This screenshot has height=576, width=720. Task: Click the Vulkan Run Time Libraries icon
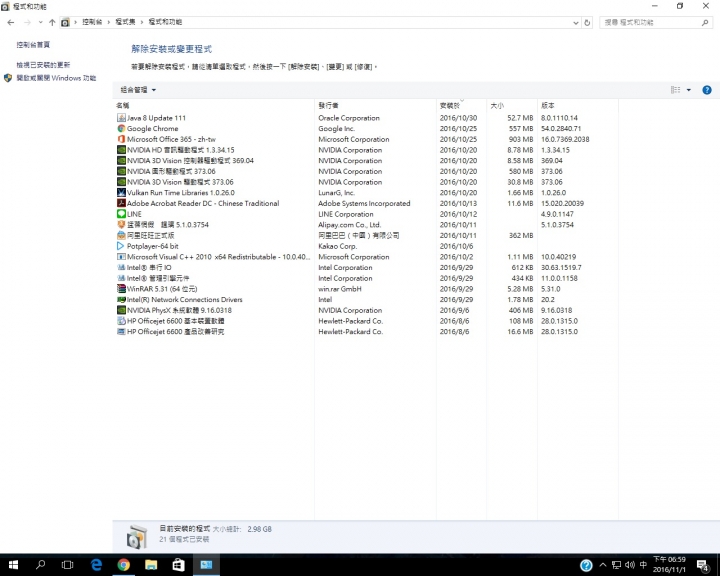click(121, 193)
